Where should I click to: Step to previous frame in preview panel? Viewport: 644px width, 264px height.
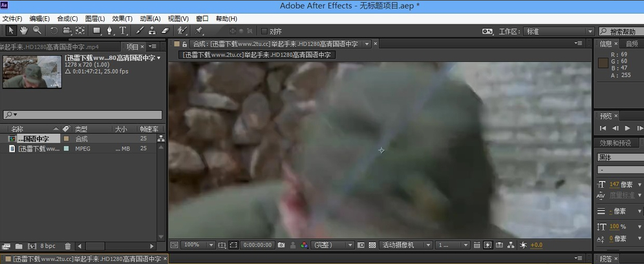616,128
